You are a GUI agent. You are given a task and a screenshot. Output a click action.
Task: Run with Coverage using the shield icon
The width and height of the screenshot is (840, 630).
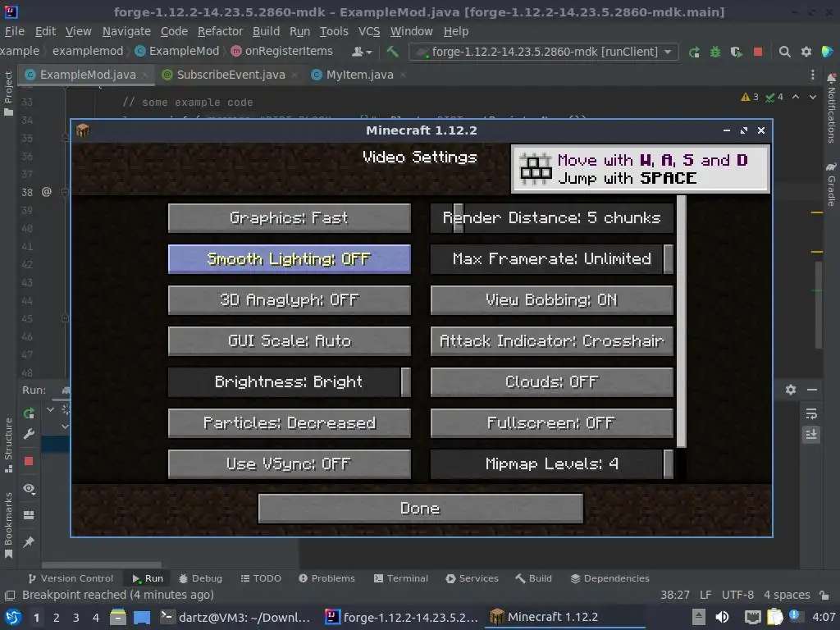pos(737,52)
